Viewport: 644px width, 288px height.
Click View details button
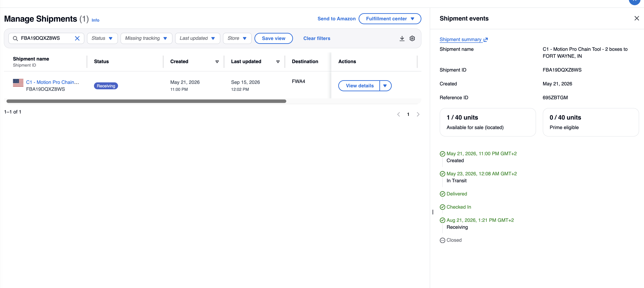click(359, 86)
